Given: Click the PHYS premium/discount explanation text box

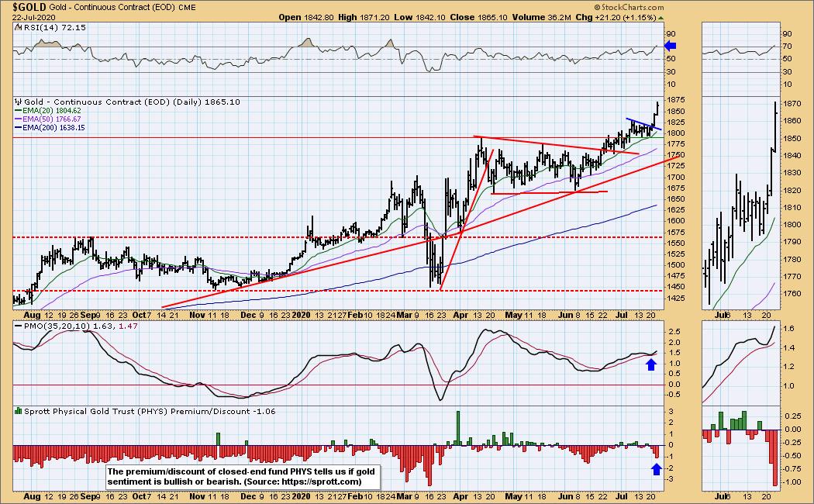Looking at the screenshot, I should point(243,477).
